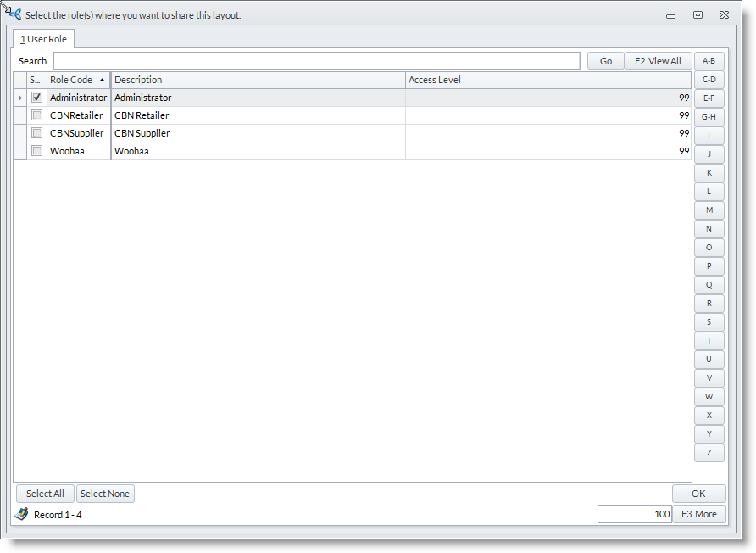Uncheck the Administrator role checkbox
Viewport: 756px width, 553px height.
[x=36, y=97]
